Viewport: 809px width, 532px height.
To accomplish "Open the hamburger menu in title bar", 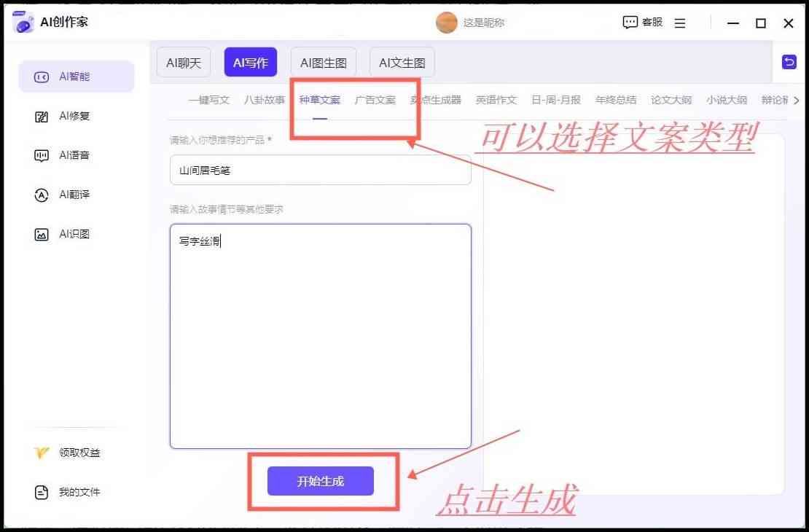I will (680, 23).
